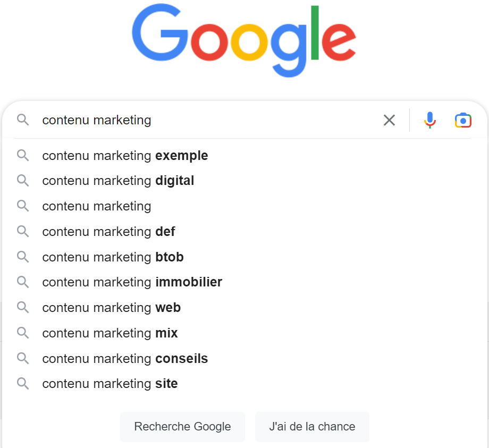Select suggestion 'contenu marketing btob'

(113, 257)
